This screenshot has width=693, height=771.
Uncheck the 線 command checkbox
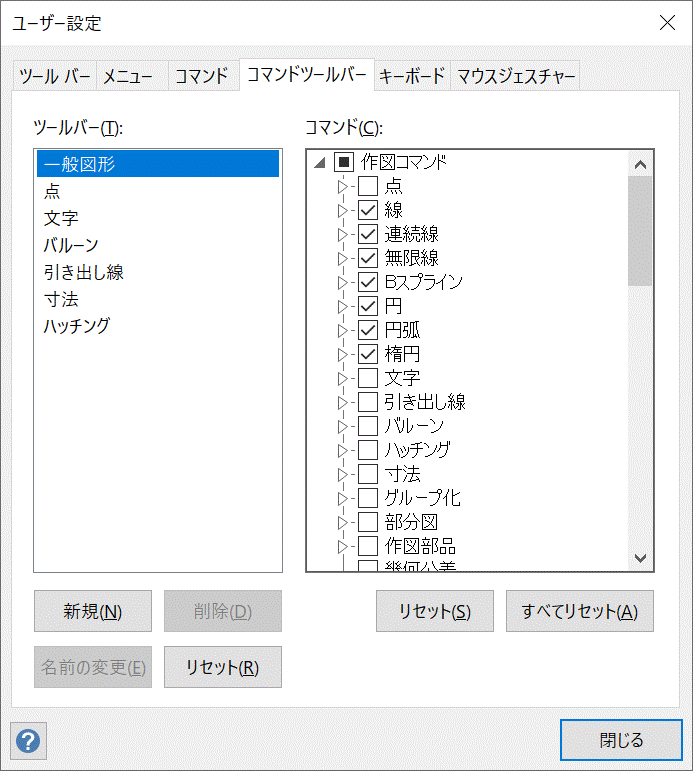[x=368, y=210]
